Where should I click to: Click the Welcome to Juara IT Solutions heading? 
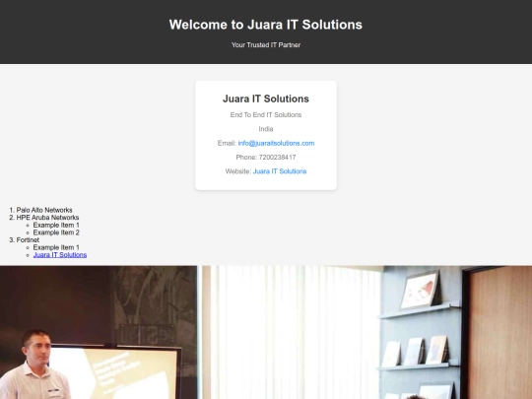[x=266, y=25]
